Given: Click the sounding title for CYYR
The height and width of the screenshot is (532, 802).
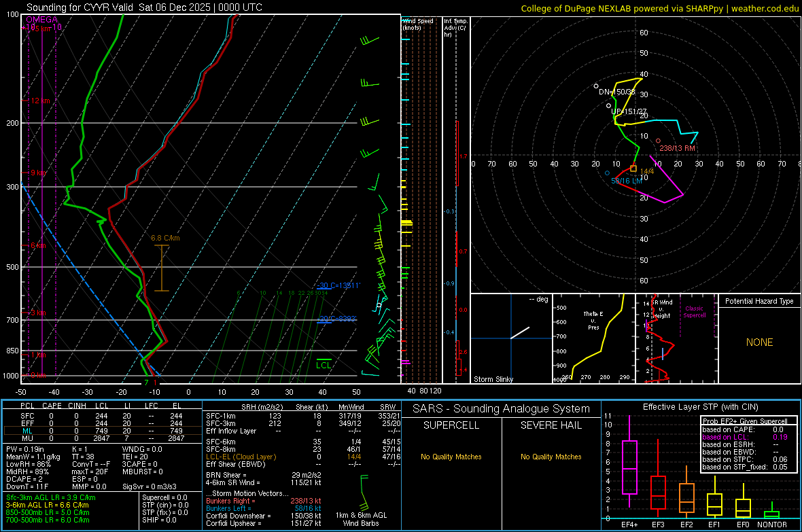Looking at the screenshot, I should tap(144, 7).
